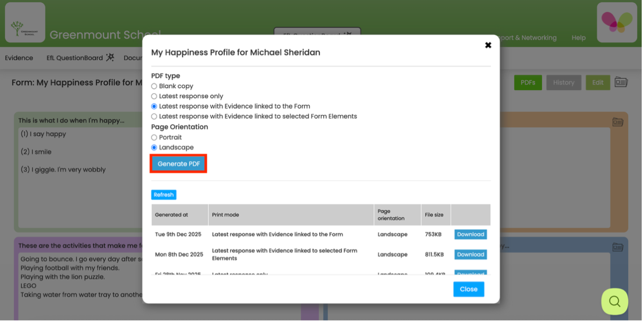Select Latest response only option
Viewport: 644px width, 322px height.
point(154,96)
